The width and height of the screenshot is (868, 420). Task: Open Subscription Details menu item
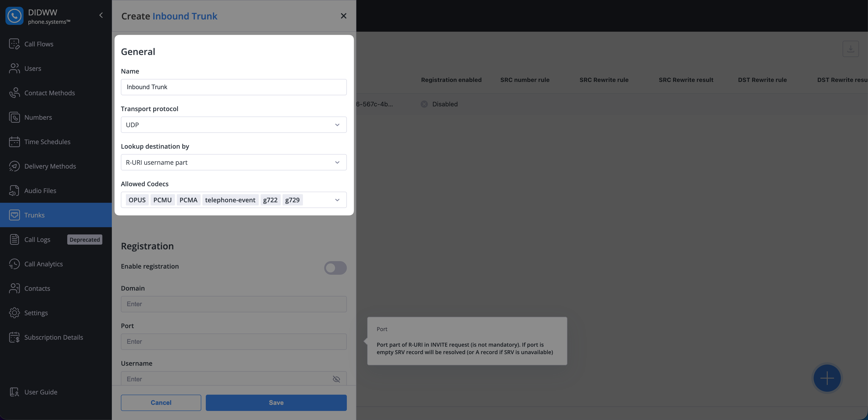(53, 337)
